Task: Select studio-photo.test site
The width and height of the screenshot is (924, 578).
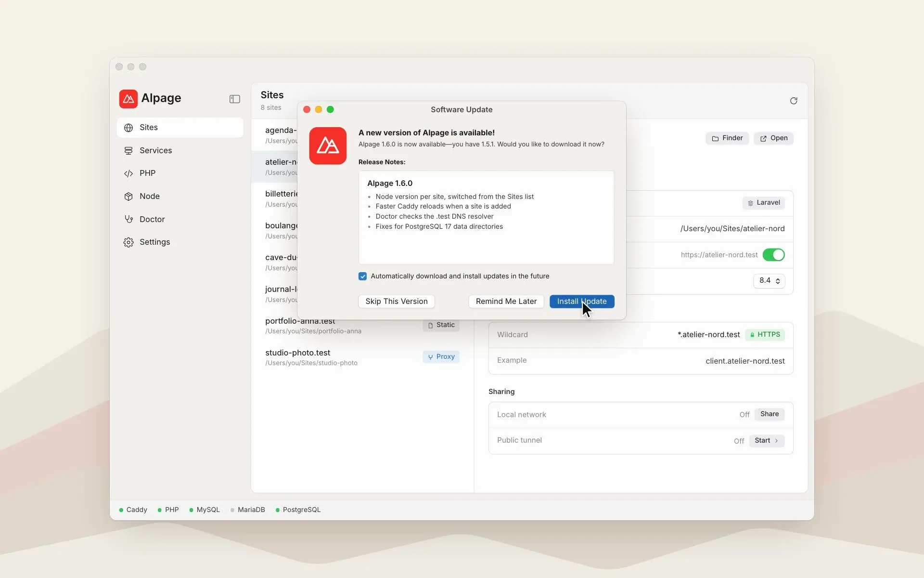Action: (362, 357)
